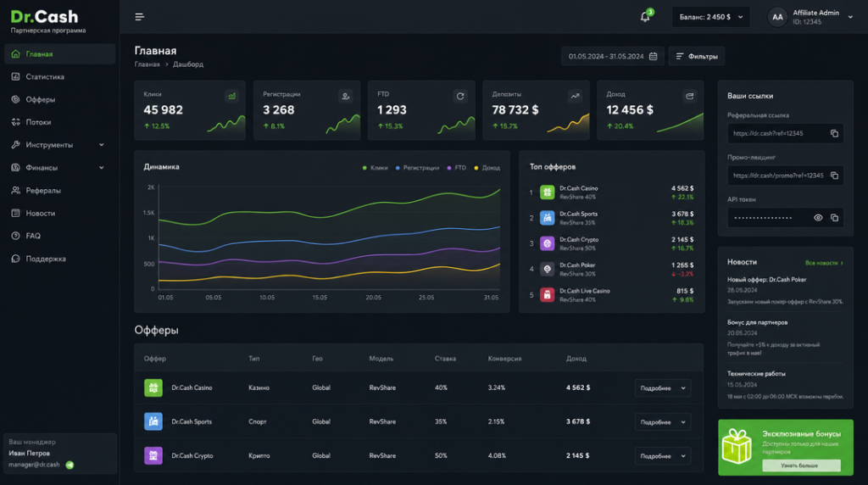Click the AA avatar circle
The height and width of the screenshot is (485, 868).
(777, 17)
